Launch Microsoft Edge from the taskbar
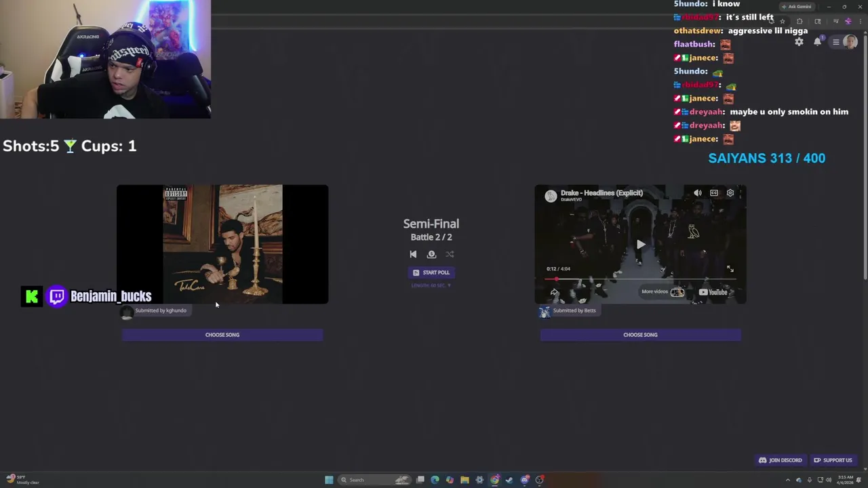Image resolution: width=868 pixels, height=488 pixels. click(x=435, y=480)
